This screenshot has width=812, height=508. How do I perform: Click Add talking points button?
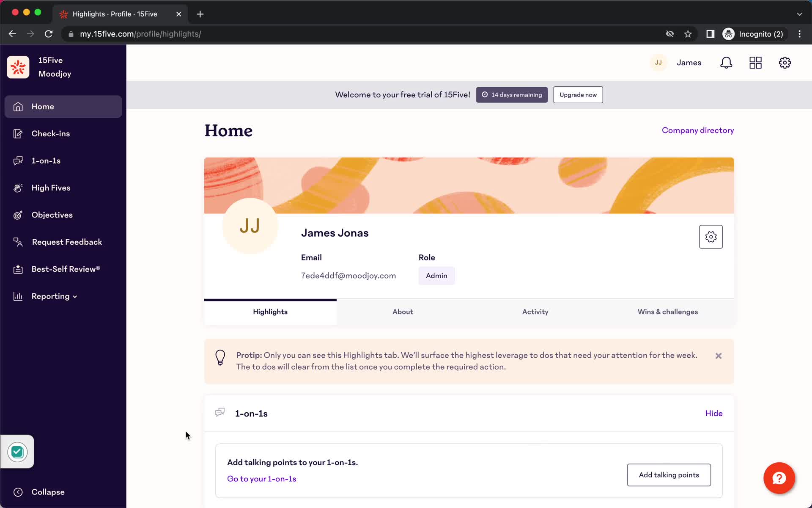669,475
